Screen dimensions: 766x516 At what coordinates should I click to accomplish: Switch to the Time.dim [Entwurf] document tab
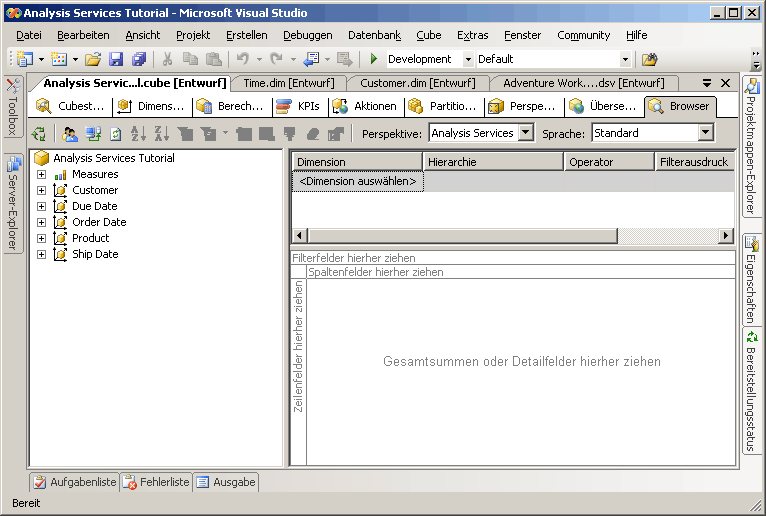[x=289, y=83]
